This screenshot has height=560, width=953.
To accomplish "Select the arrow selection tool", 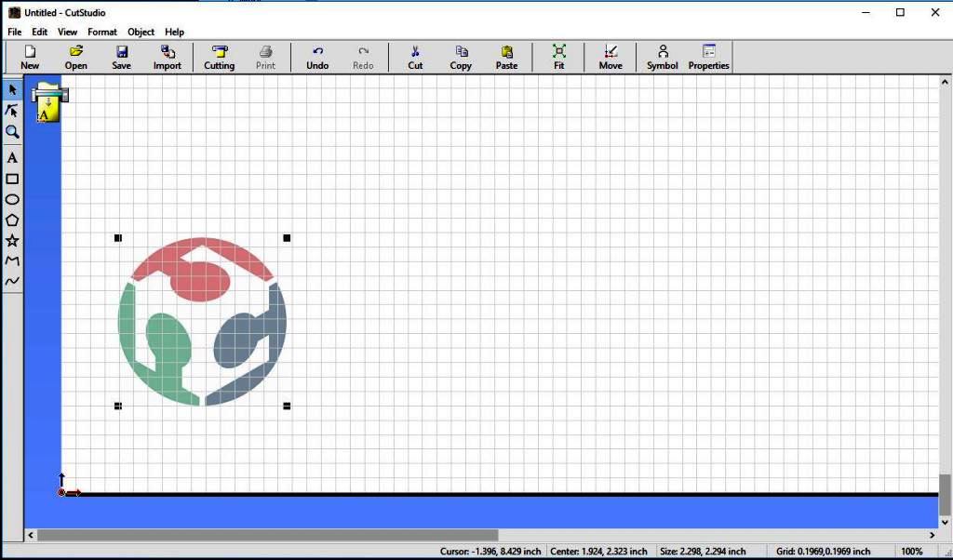I will (x=12, y=90).
